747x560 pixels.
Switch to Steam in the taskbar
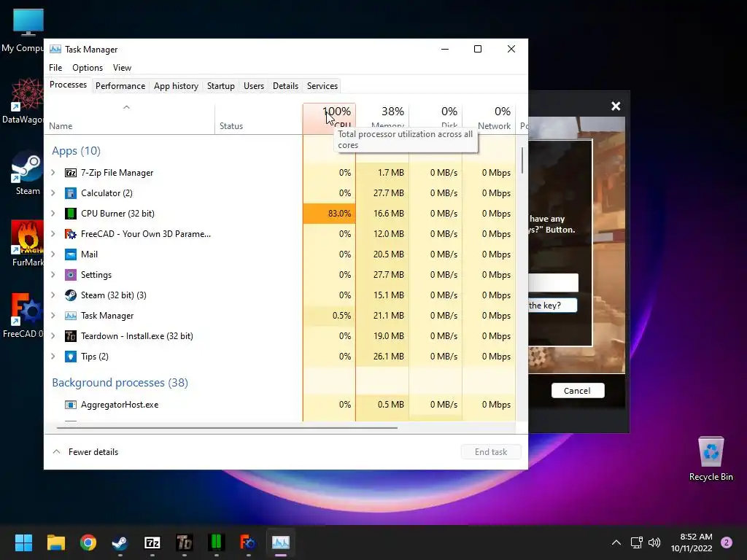tap(120, 542)
